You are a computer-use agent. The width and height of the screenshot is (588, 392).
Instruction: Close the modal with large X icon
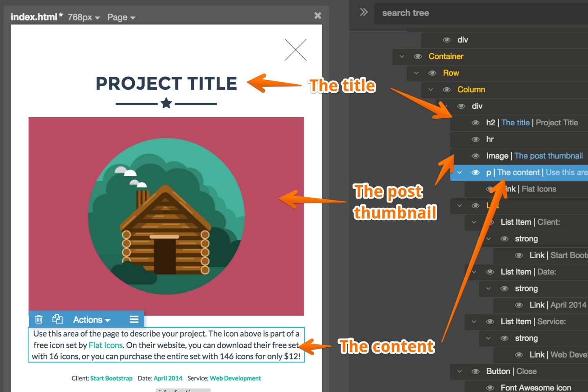(295, 50)
